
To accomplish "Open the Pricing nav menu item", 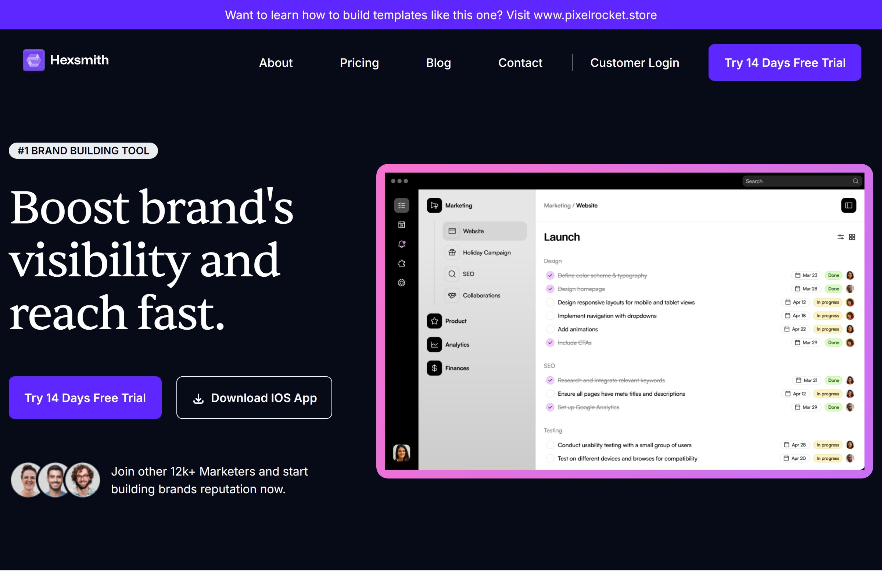I will (359, 62).
